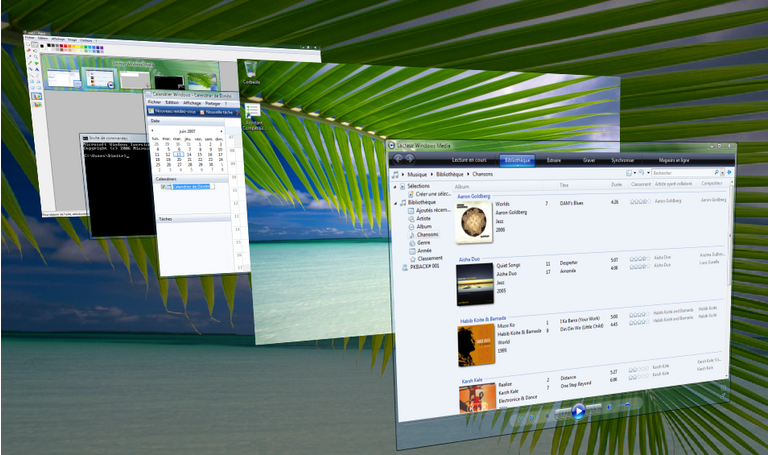Select Chansons in the library tree
Screen dimensions: 768x455
[427, 235]
